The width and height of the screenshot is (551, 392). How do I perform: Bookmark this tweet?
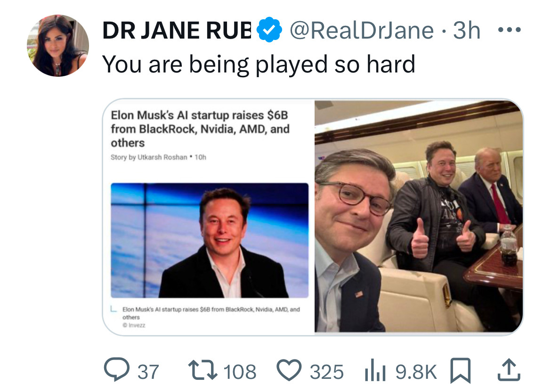[461, 370]
